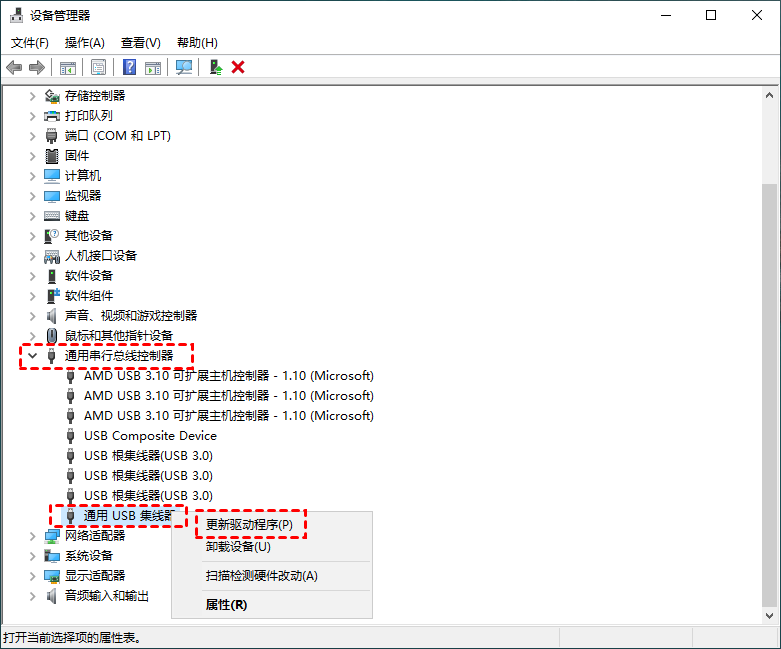Select the last USB 根集线器(USB 3.0) row

coord(148,496)
